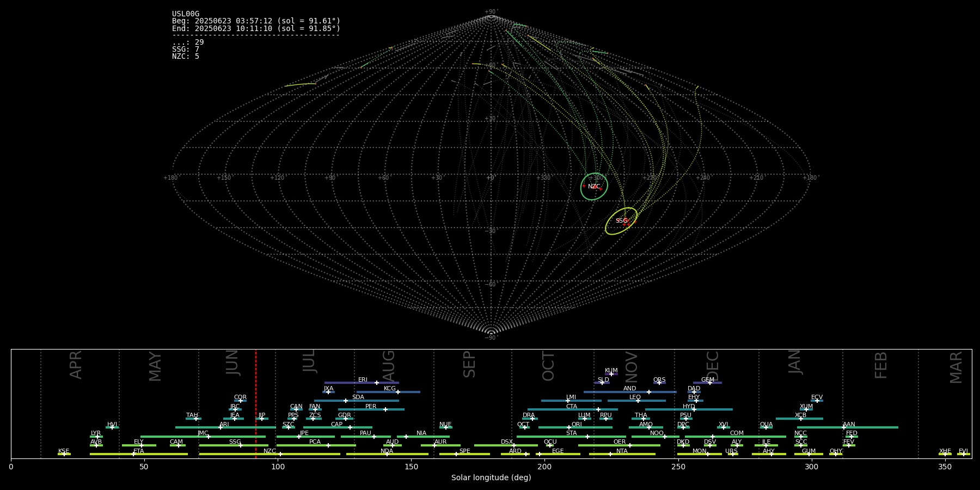Screen dimensions: 980x490
Task: Click the JAN month label in timeline
Action: pos(795,362)
